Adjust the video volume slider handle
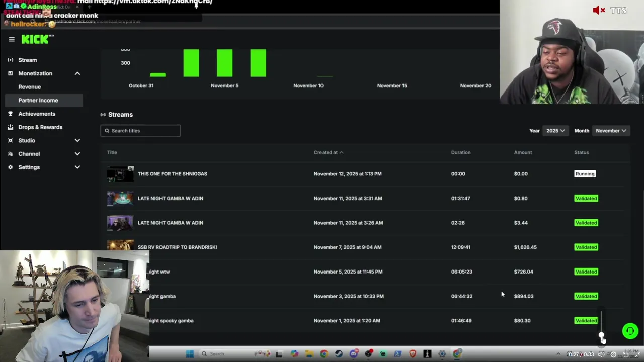Screen dimensions: 644x362 click(602, 335)
